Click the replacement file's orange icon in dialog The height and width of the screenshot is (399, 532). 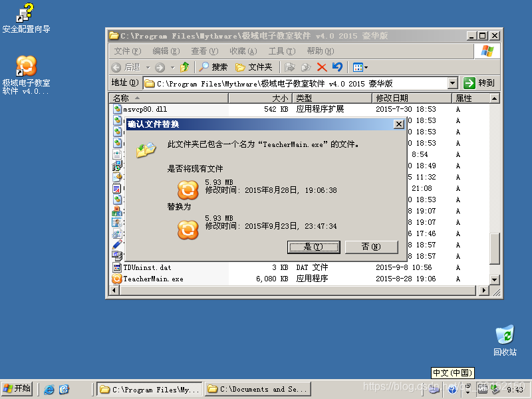188,229
